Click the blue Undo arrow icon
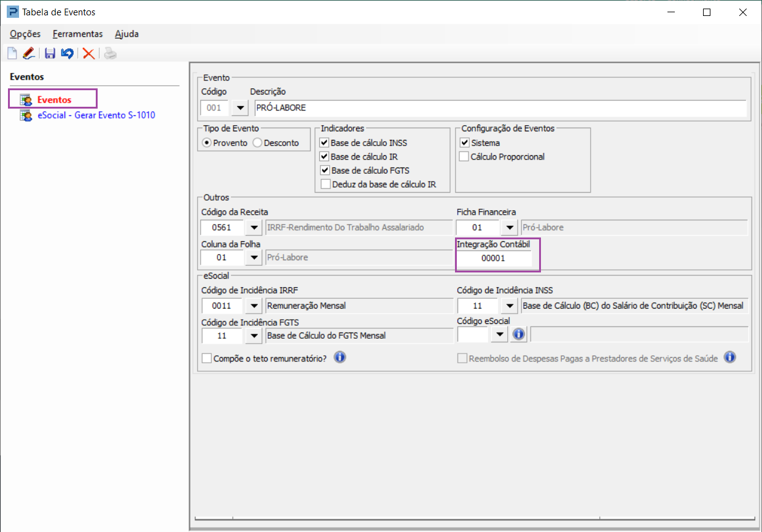Viewport: 762px width, 532px height. pos(68,53)
